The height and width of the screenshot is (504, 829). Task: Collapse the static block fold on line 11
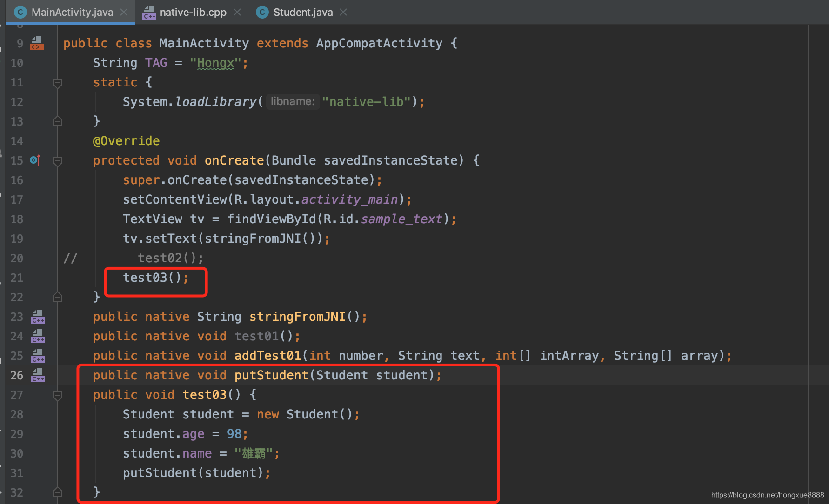point(58,83)
